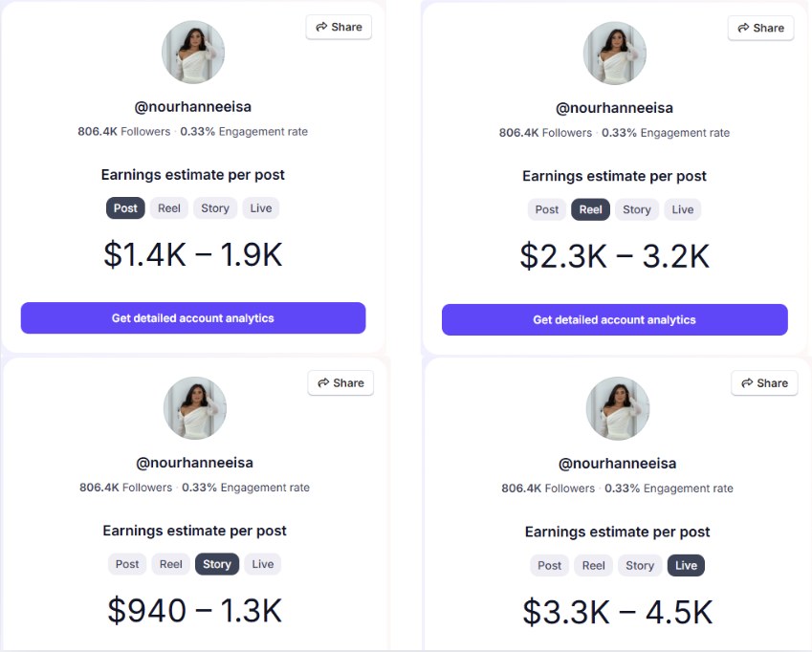Switch to Live tab on the $940 – 1.3K card
Screen dimensions: 812x652
click(263, 564)
